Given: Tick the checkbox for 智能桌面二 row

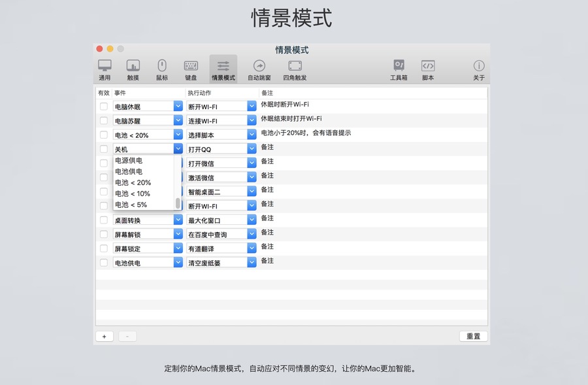Looking at the screenshot, I should tap(104, 192).
